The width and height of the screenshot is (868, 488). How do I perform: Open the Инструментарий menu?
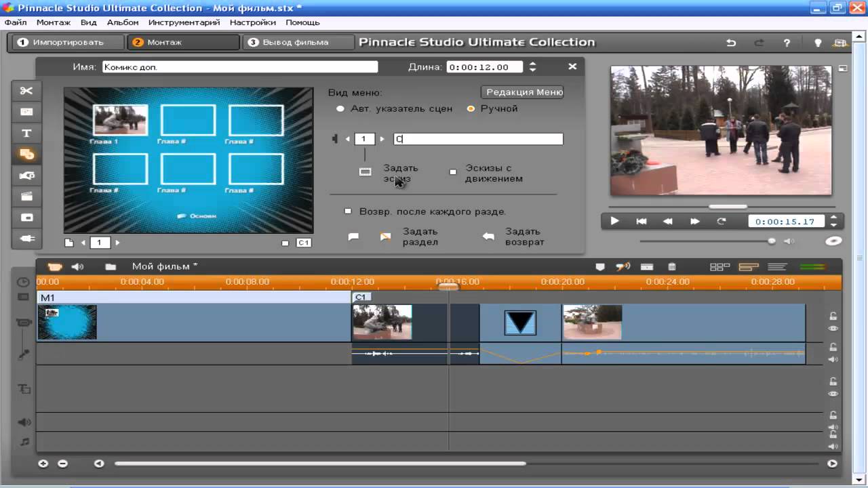pos(184,22)
